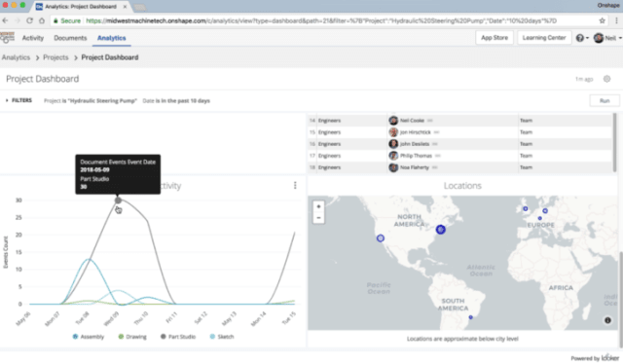Click the Run button

[x=605, y=100]
